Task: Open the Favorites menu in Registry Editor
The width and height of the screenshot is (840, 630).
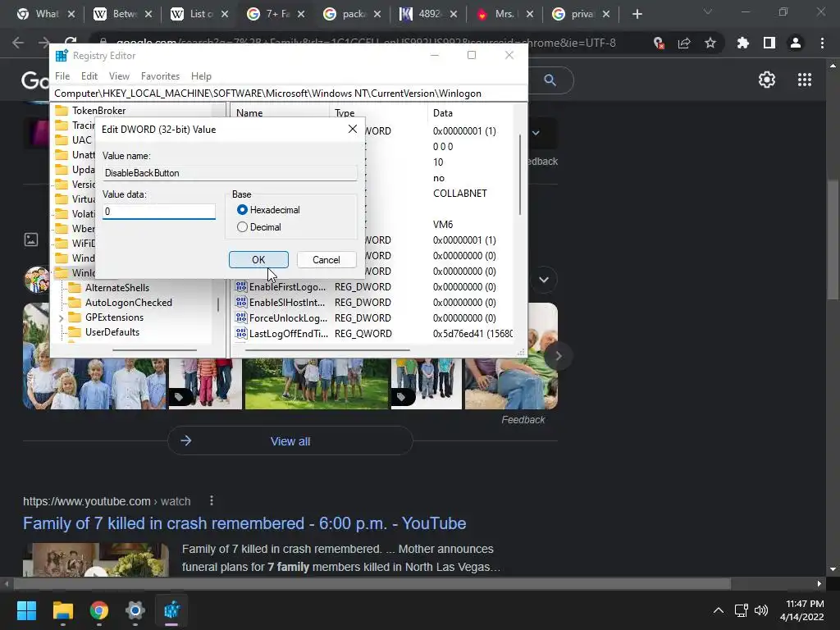Action: click(x=160, y=76)
